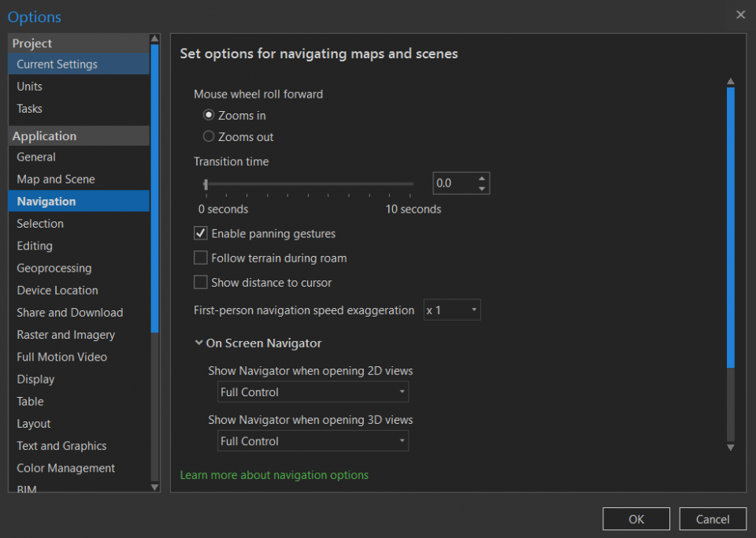Click the OK button
This screenshot has width=756, height=538.
(636, 519)
